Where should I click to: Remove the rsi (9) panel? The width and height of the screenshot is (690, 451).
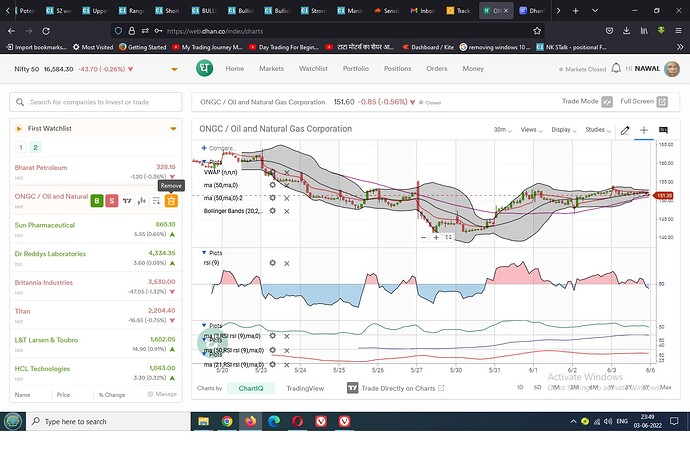[286, 263]
